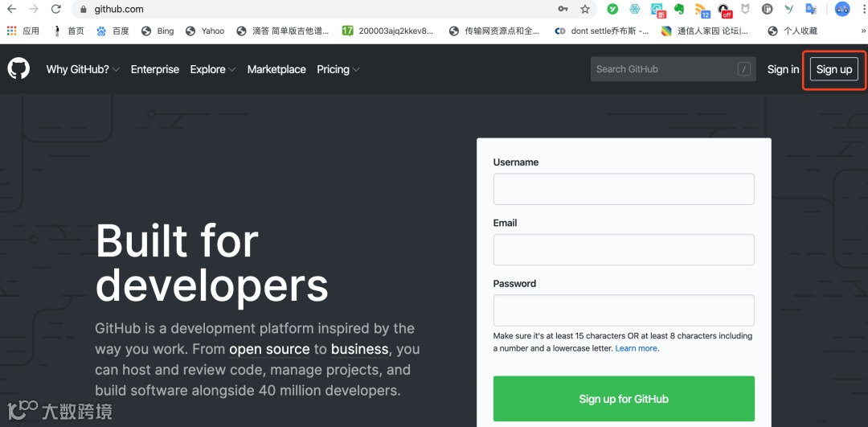Viewport: 868px width, 427px height.
Task: Open the 通信人家园 论坛 bookmark
Action: [x=705, y=31]
